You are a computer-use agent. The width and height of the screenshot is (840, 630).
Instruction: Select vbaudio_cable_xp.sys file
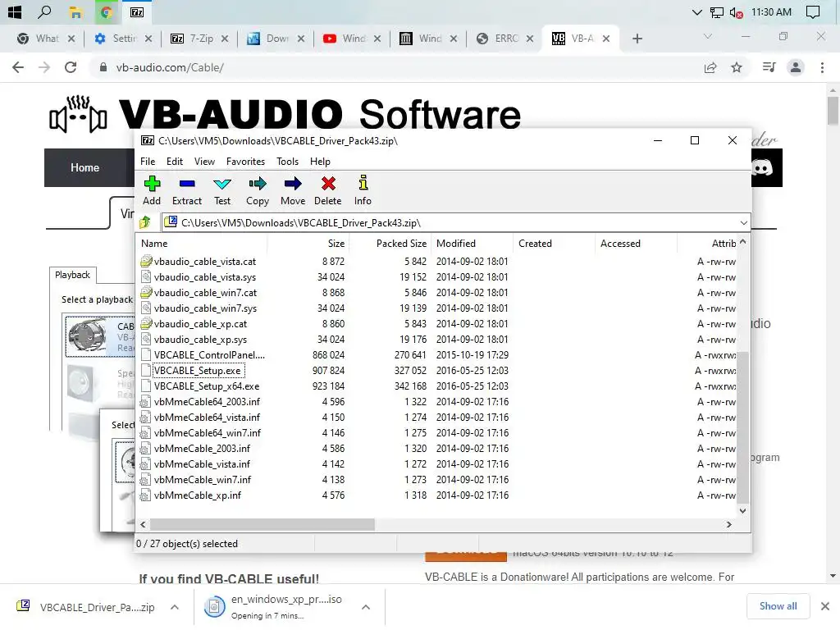click(200, 339)
